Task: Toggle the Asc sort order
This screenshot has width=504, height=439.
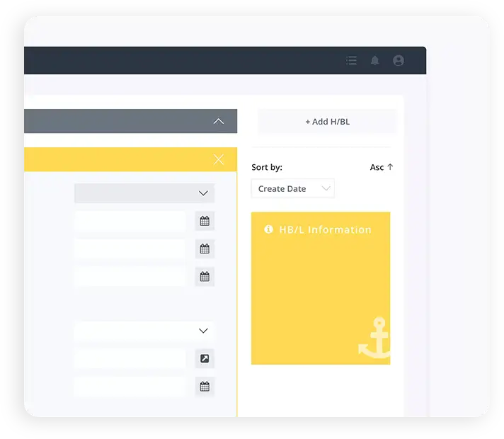Action: tap(382, 167)
